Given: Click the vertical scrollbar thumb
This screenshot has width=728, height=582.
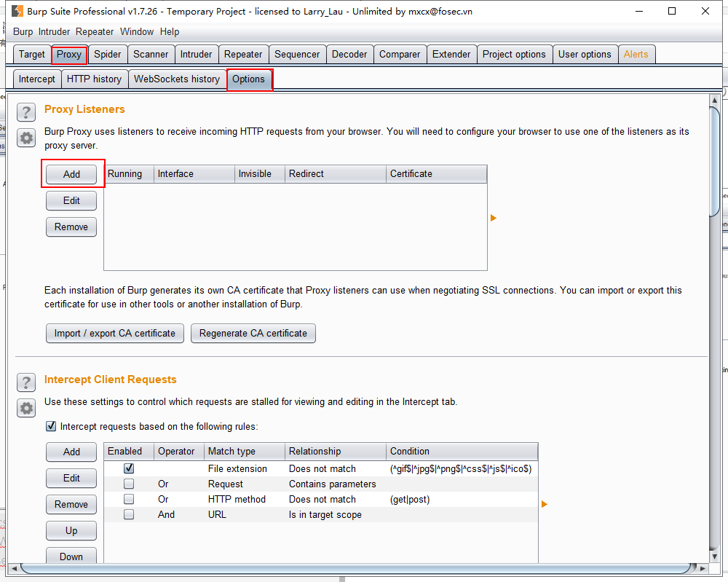Looking at the screenshot, I should pyautogui.click(x=715, y=162).
